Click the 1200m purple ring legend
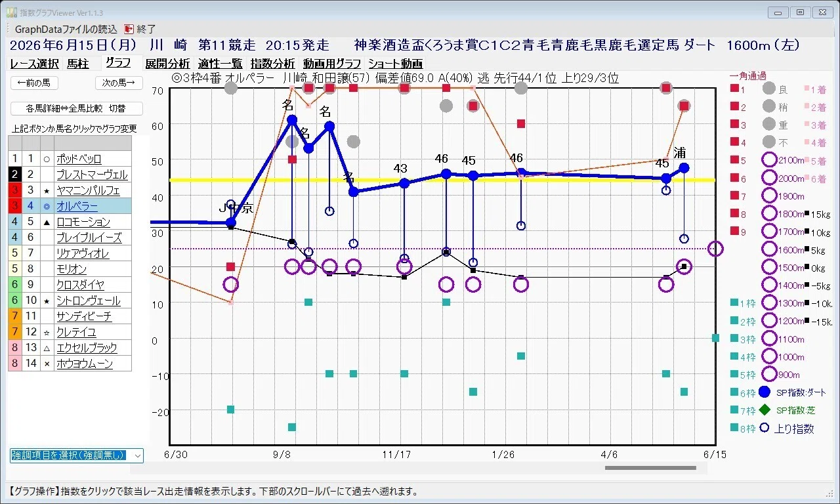Image resolution: width=840 pixels, height=504 pixels. (x=769, y=321)
